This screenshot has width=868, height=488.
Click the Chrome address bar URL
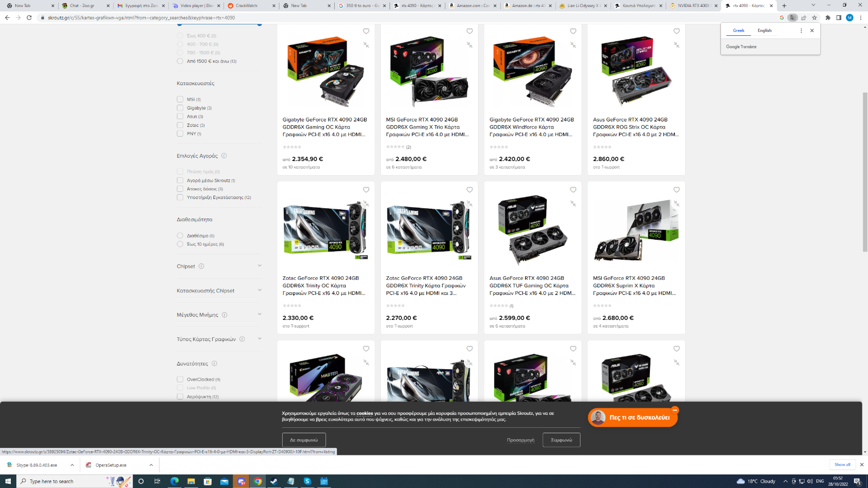[141, 17]
